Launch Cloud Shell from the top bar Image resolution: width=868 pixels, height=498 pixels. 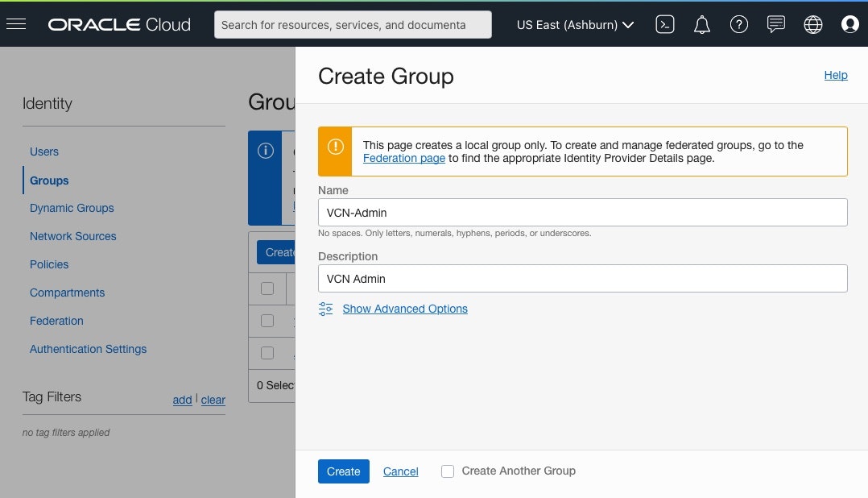[x=665, y=24]
